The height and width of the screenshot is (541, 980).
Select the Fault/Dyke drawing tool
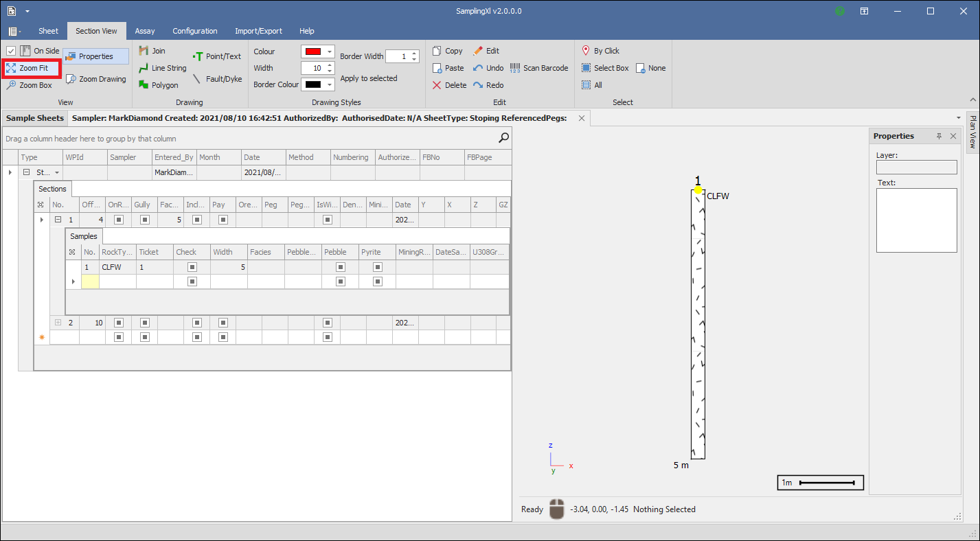(x=217, y=79)
